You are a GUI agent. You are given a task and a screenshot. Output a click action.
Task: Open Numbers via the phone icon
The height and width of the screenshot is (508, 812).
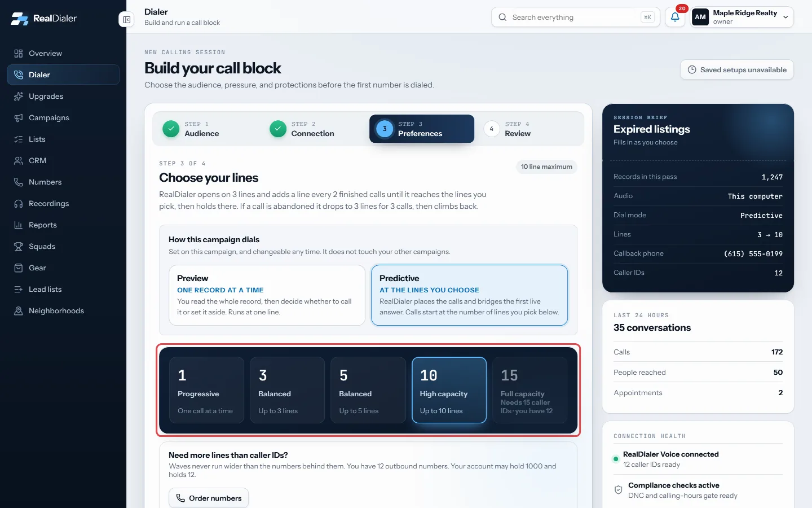pos(19,182)
